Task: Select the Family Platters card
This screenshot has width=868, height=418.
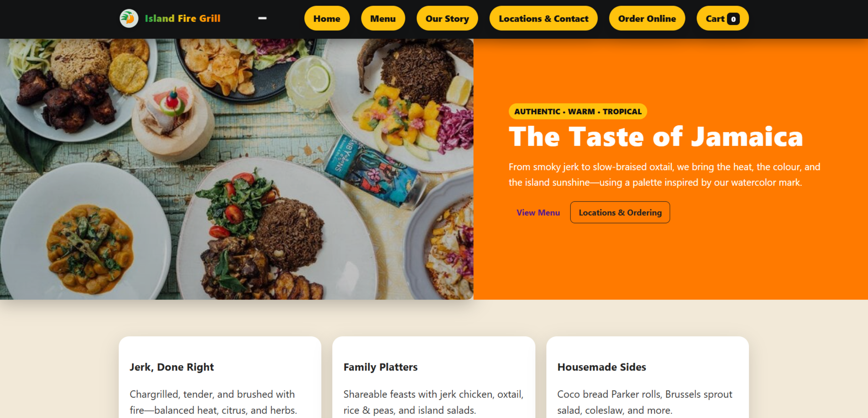Action: point(434,377)
